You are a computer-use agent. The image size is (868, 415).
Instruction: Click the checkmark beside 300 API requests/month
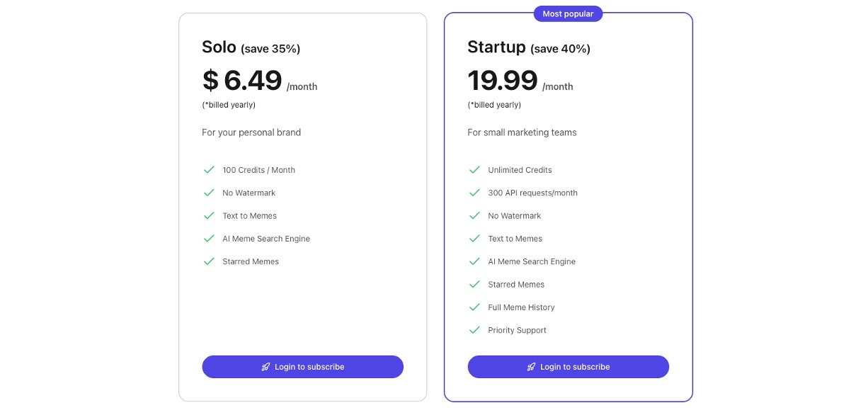[x=474, y=193]
